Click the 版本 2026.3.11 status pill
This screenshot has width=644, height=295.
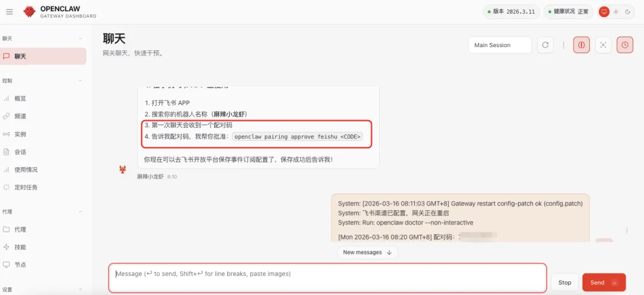pos(511,11)
